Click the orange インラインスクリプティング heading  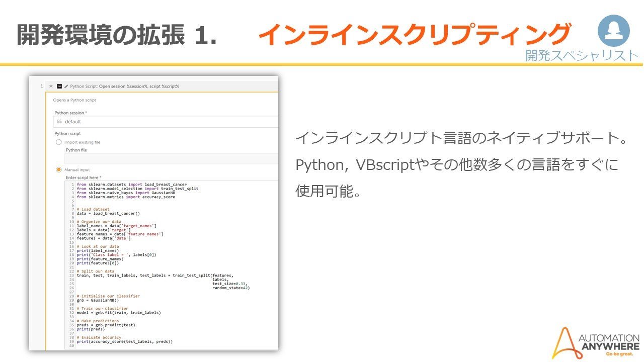[x=414, y=34]
